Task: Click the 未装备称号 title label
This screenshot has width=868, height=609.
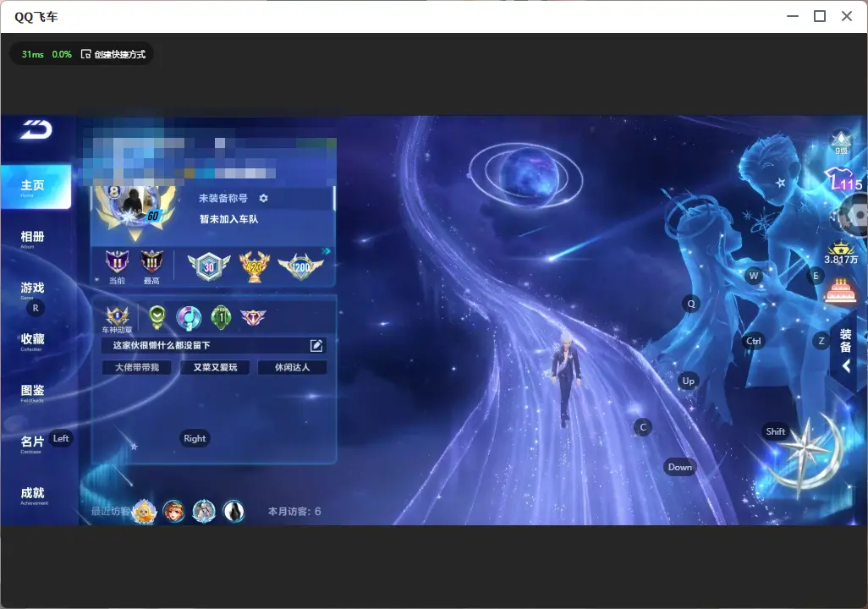Action: (x=223, y=198)
